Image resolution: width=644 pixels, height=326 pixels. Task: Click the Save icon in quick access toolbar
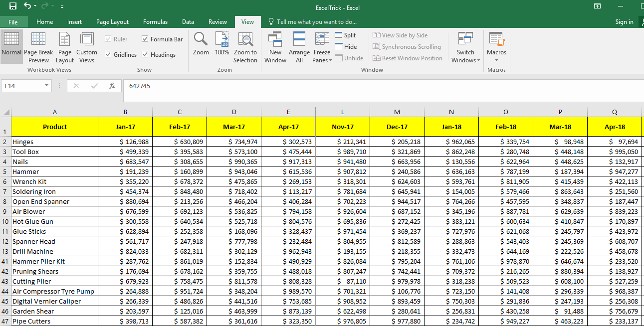pos(13,6)
